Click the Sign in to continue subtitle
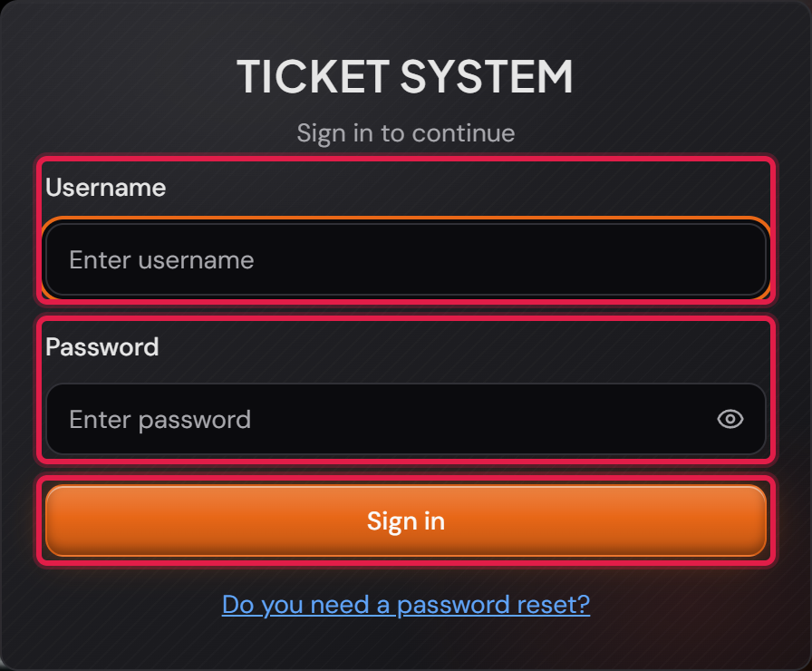Viewport: 812px width, 671px height. [405, 133]
